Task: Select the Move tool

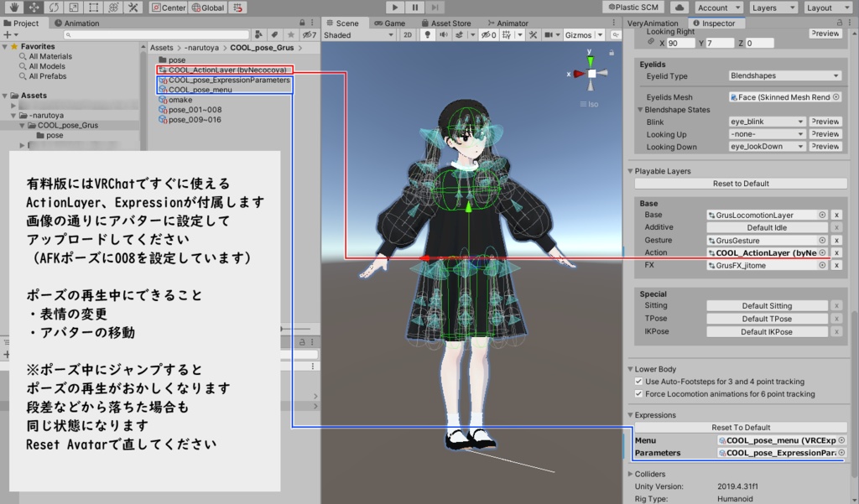Action: coord(34,7)
